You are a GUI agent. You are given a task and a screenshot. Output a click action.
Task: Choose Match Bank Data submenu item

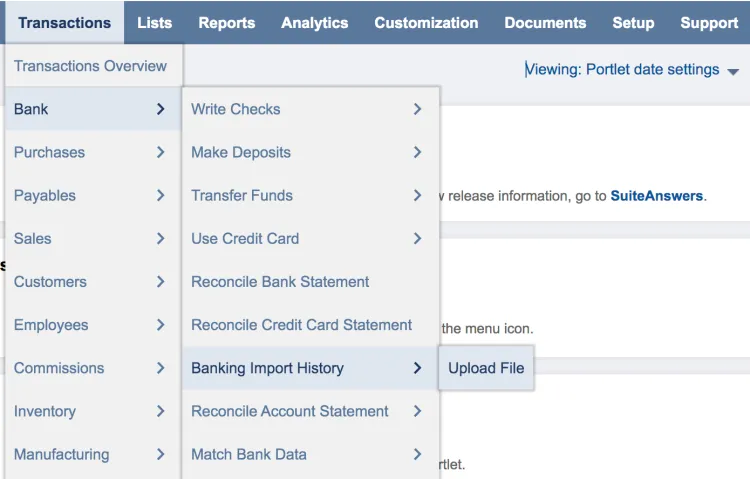pos(310,454)
